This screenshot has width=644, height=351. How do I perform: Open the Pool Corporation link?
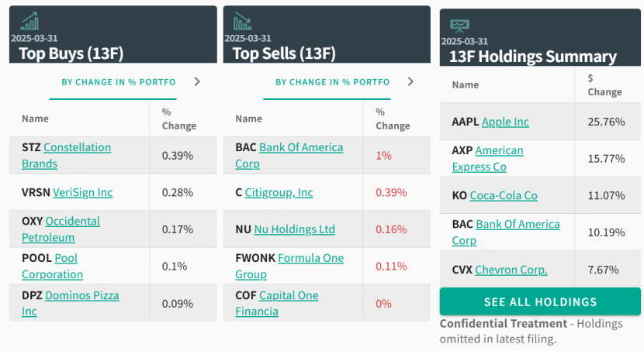click(66, 258)
